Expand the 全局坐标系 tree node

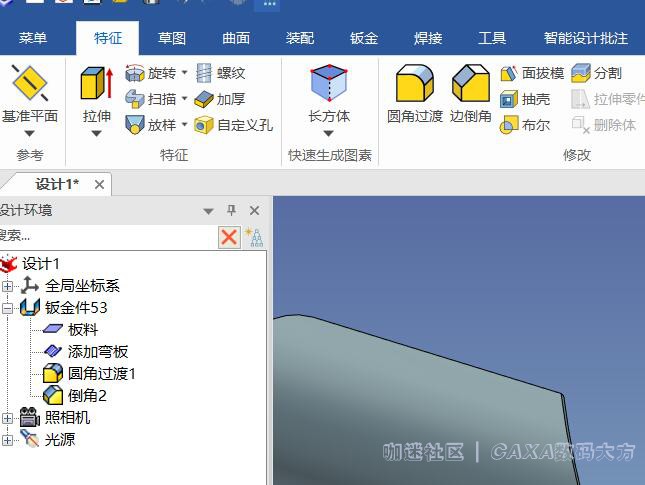coord(7,286)
